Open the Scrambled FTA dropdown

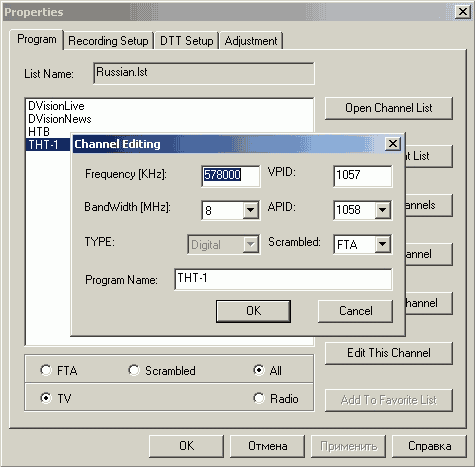point(383,244)
